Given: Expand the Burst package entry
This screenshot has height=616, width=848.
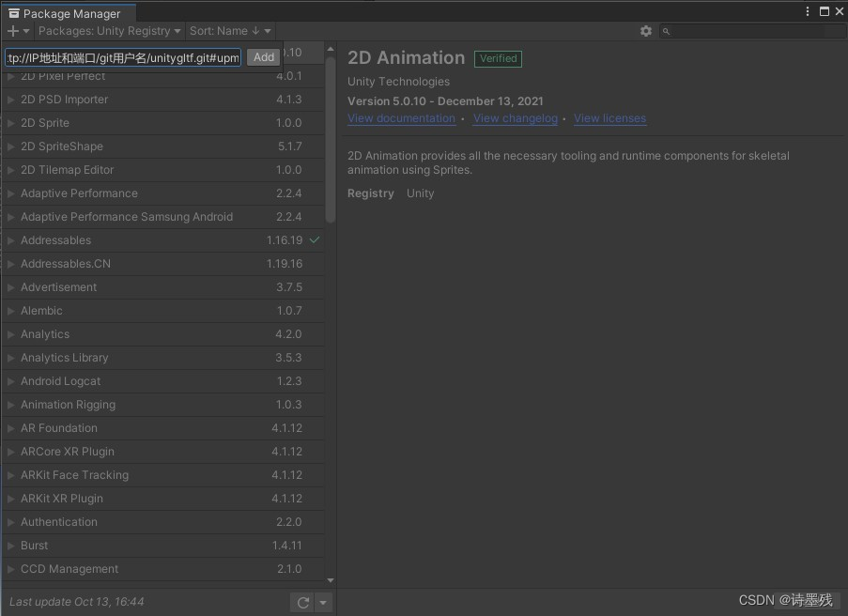Looking at the screenshot, I should [11, 545].
